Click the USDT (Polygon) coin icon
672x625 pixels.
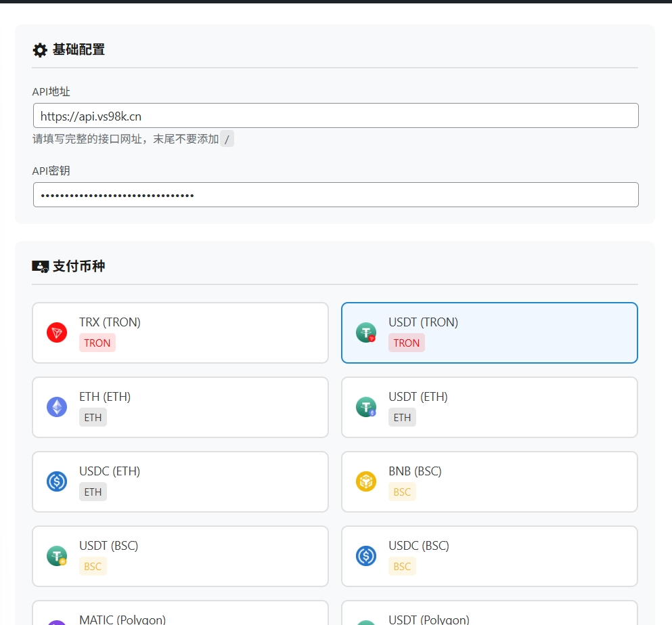point(366,621)
